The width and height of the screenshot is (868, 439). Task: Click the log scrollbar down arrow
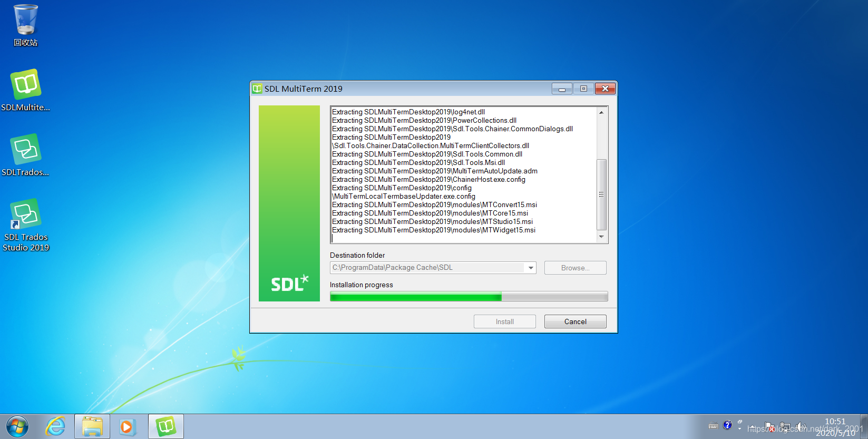point(601,237)
